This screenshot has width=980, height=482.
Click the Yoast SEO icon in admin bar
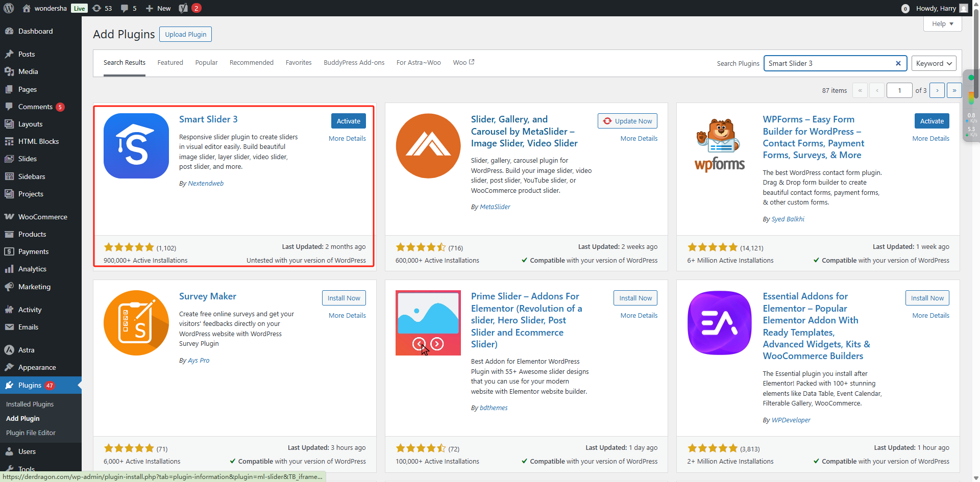point(183,8)
